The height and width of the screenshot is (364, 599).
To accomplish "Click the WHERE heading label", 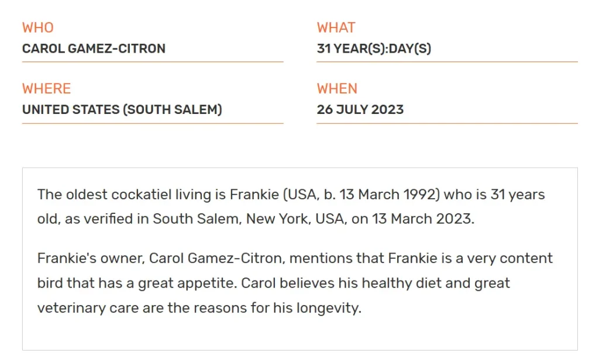I will [x=46, y=89].
